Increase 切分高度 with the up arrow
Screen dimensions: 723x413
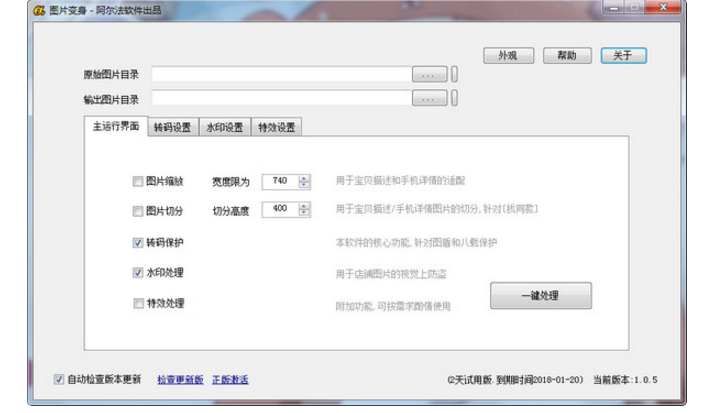click(x=304, y=206)
